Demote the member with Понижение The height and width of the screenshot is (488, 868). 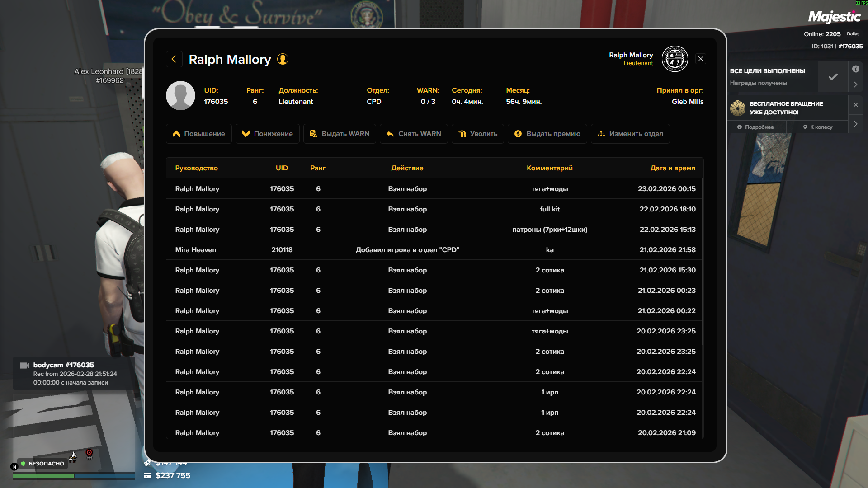267,134
